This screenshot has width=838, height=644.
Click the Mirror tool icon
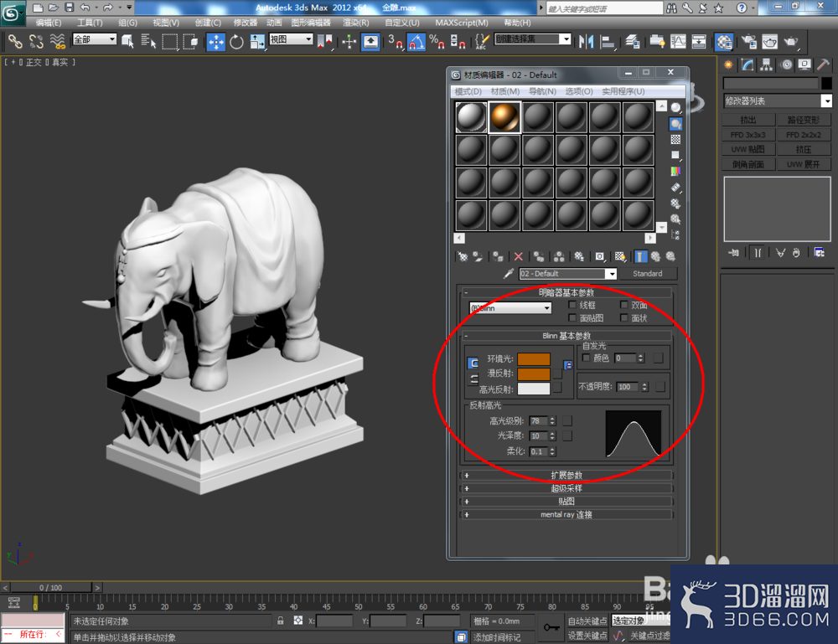(587, 42)
